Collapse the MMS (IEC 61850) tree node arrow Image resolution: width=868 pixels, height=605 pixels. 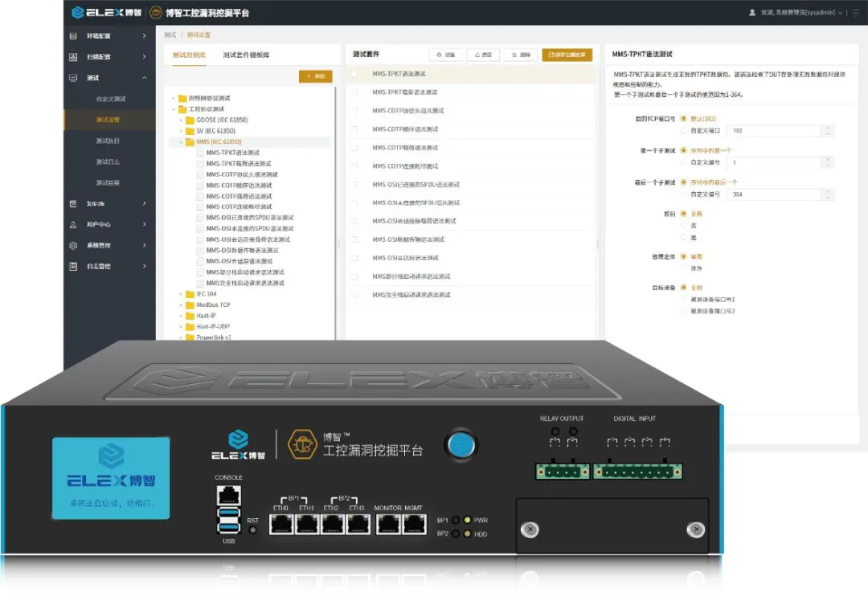(x=181, y=142)
